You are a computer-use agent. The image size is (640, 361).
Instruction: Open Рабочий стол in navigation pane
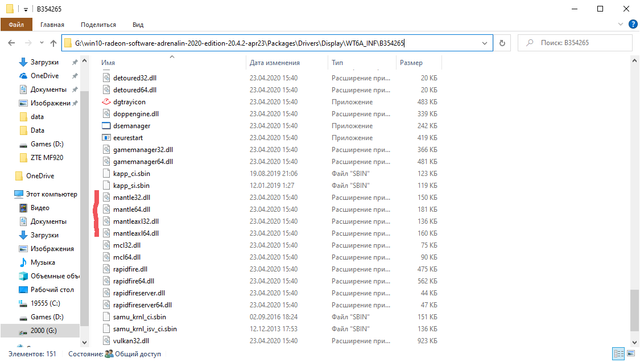(x=52, y=290)
